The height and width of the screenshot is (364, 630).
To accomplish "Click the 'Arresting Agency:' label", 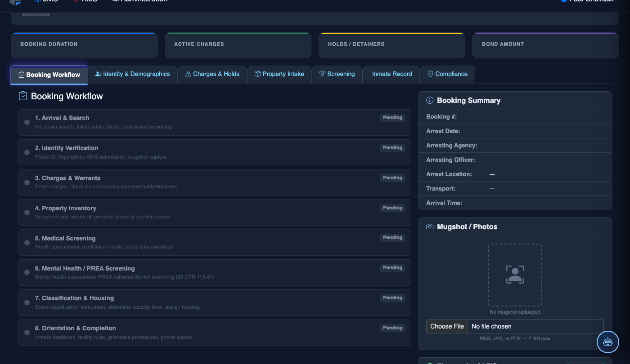I will [x=452, y=146].
